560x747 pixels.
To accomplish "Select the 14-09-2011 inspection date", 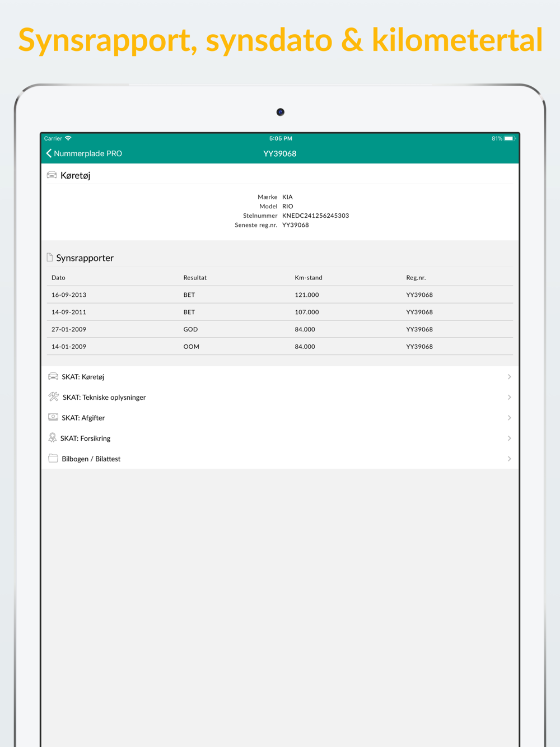I will click(69, 312).
